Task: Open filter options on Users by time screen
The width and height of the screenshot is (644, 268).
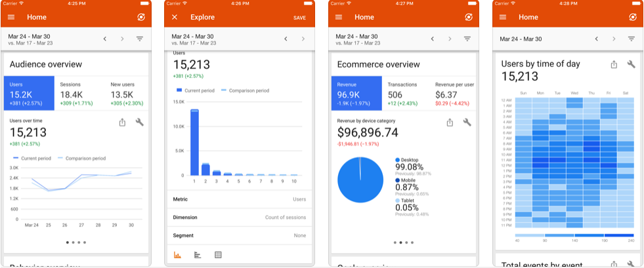Action: click(632, 39)
